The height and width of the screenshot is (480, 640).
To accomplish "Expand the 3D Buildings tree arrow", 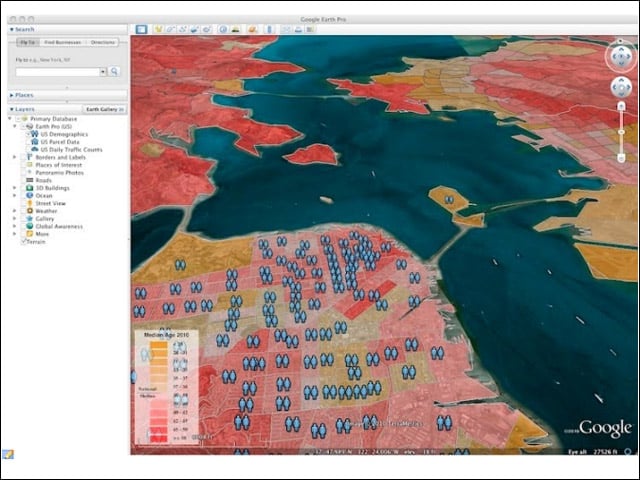I will (x=15, y=188).
